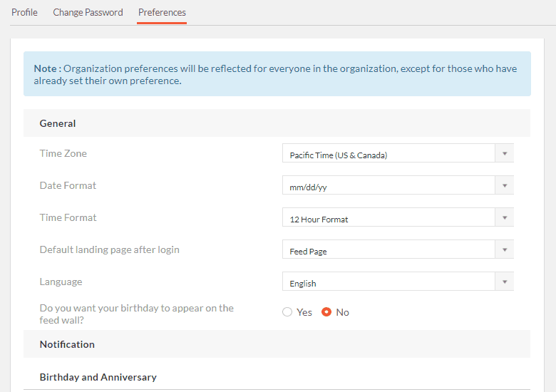Click the Birthday and Anniversary heading
The image size is (556, 392).
pyautogui.click(x=98, y=377)
